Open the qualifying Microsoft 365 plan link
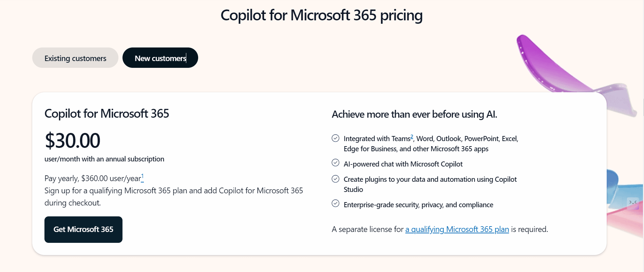The image size is (644, 272). click(457, 230)
